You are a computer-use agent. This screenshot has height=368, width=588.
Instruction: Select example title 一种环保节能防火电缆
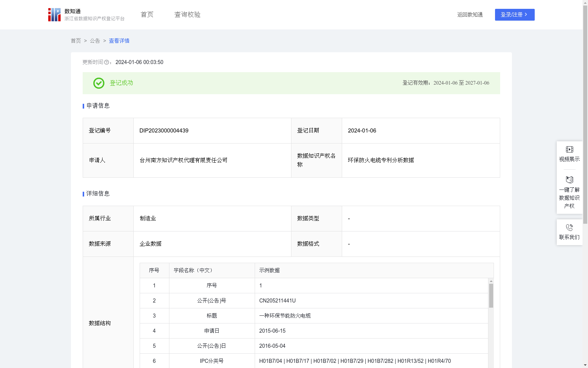285,316
